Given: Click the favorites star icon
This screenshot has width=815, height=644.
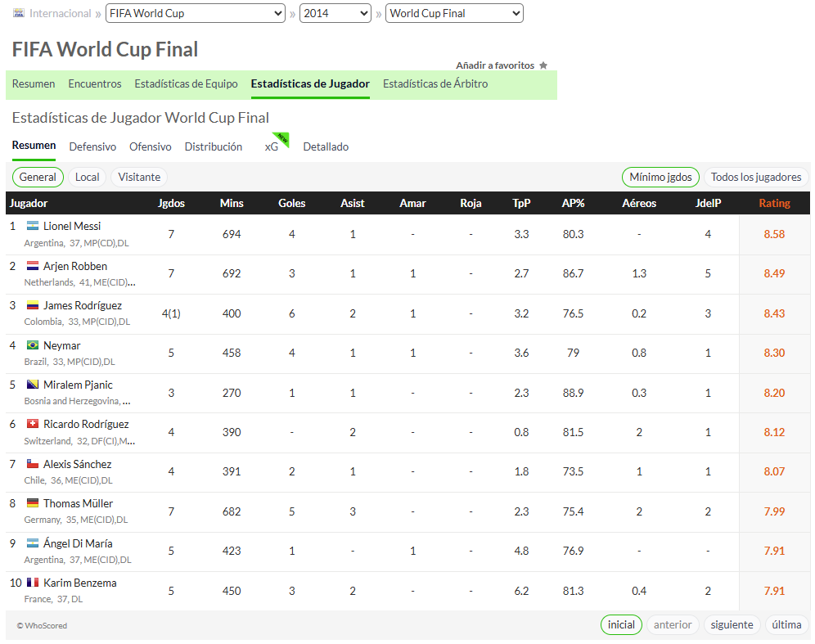Looking at the screenshot, I should click(543, 65).
